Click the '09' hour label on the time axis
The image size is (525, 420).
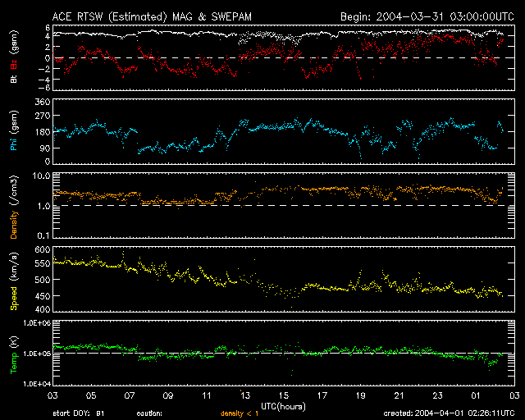(x=168, y=396)
